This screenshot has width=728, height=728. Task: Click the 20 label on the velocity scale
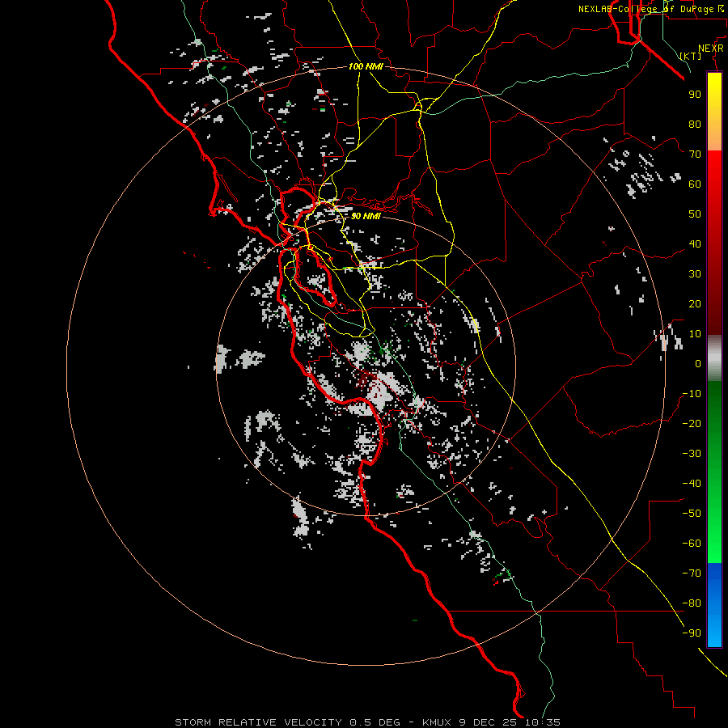(x=695, y=303)
